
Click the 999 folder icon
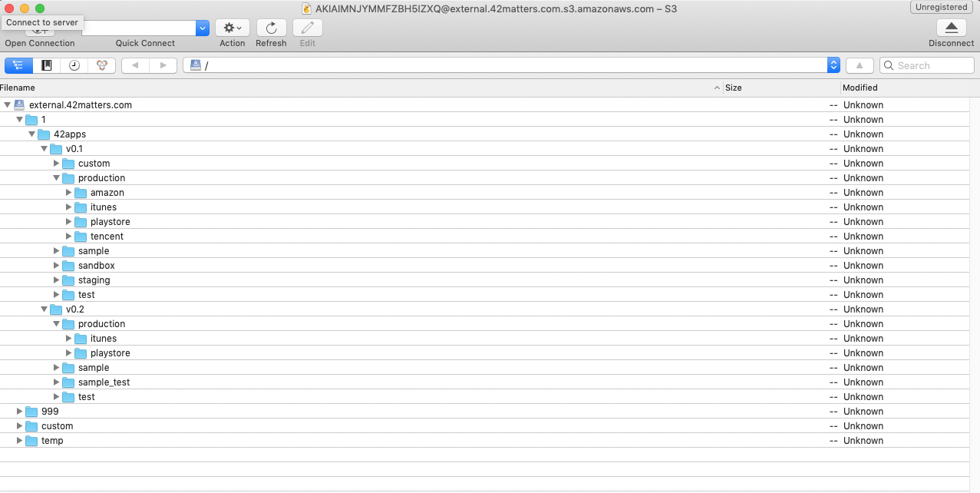[x=31, y=412]
